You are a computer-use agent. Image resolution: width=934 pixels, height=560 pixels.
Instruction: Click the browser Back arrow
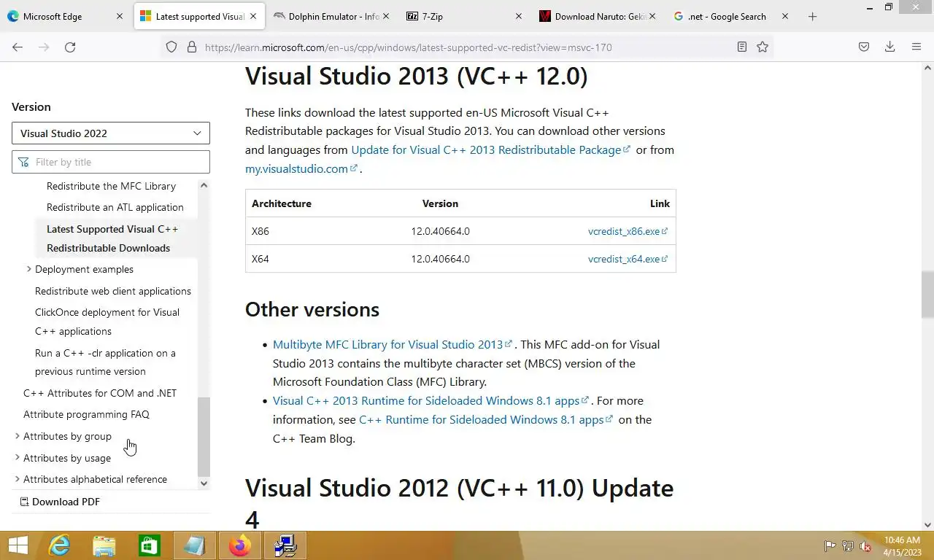18,47
